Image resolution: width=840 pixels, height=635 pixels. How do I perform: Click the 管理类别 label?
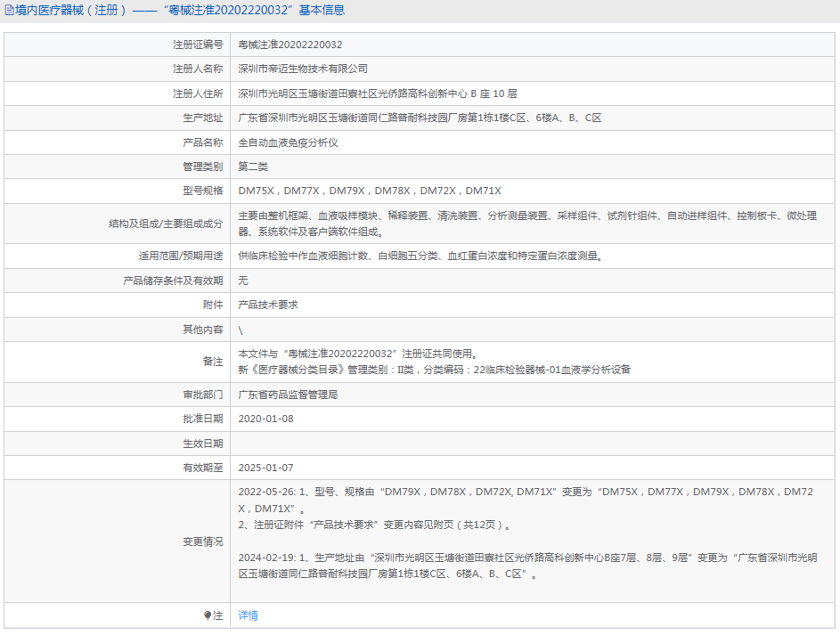click(202, 167)
